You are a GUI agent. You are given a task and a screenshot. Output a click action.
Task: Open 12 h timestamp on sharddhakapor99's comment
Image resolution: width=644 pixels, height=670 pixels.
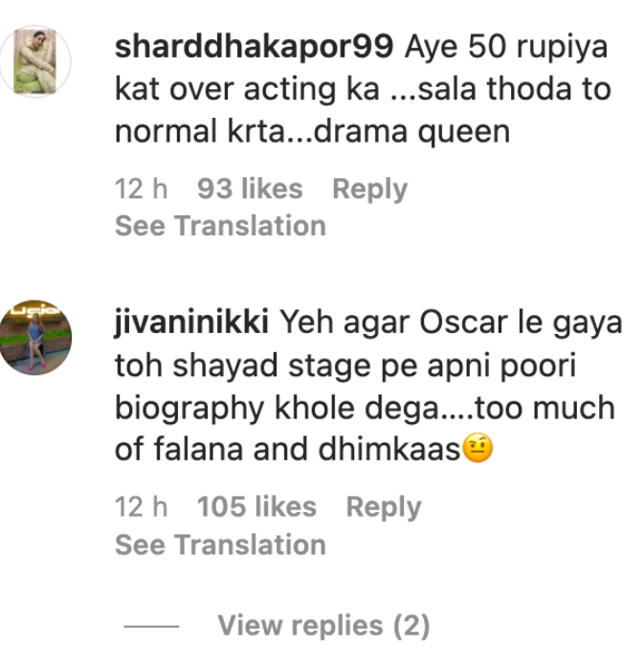click(x=141, y=189)
